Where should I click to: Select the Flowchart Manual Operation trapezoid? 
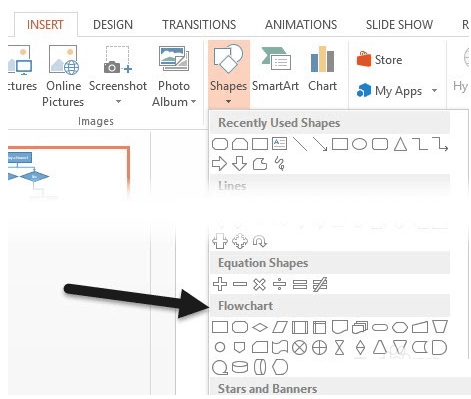click(x=440, y=327)
